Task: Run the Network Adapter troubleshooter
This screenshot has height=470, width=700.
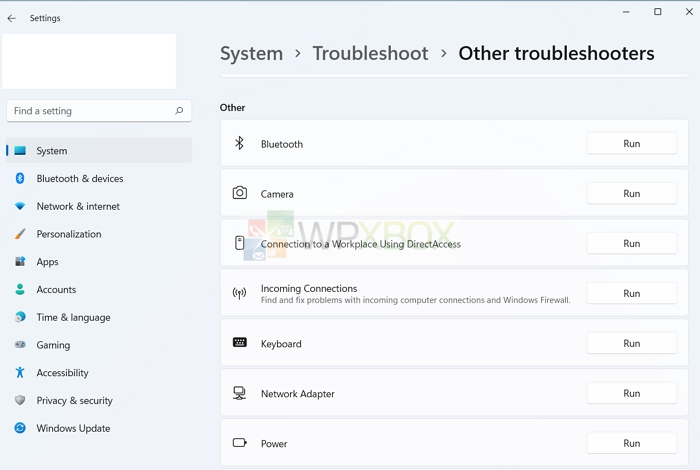Action: tap(632, 393)
